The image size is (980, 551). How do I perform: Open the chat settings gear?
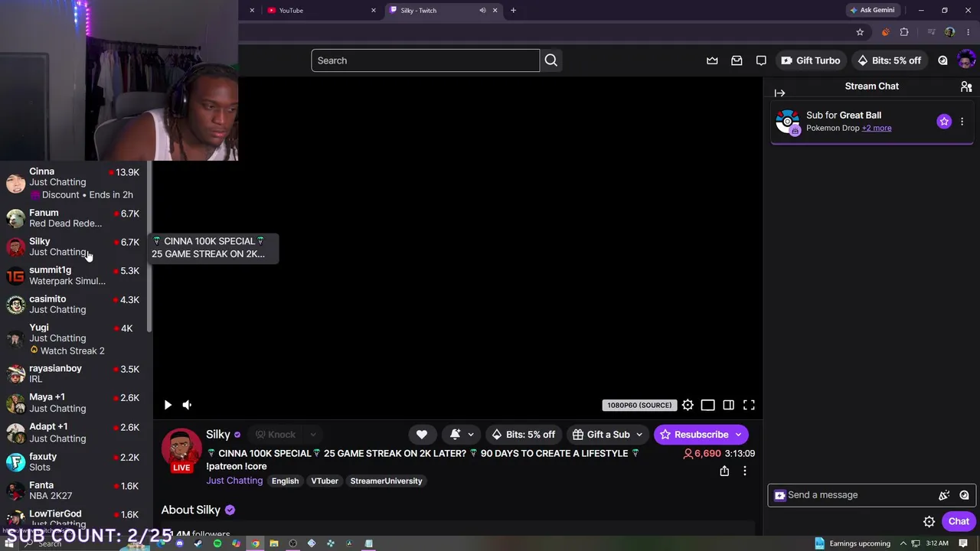tap(929, 522)
